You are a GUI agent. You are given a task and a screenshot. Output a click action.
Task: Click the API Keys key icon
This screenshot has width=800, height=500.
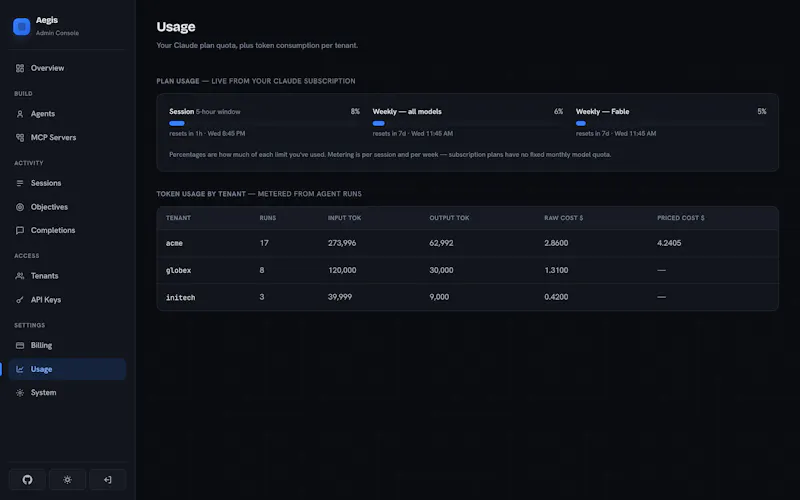coord(20,299)
